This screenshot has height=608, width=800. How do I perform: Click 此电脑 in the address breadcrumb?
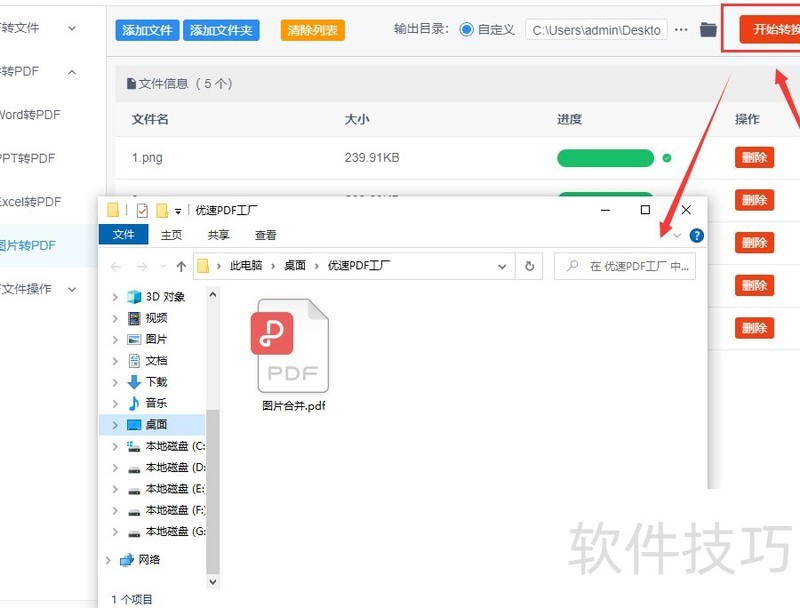coord(246,266)
